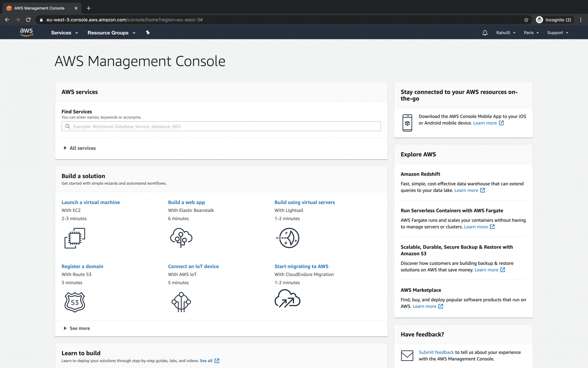588x368 pixels.
Task: Click the Find Services search input field
Action: (220, 126)
